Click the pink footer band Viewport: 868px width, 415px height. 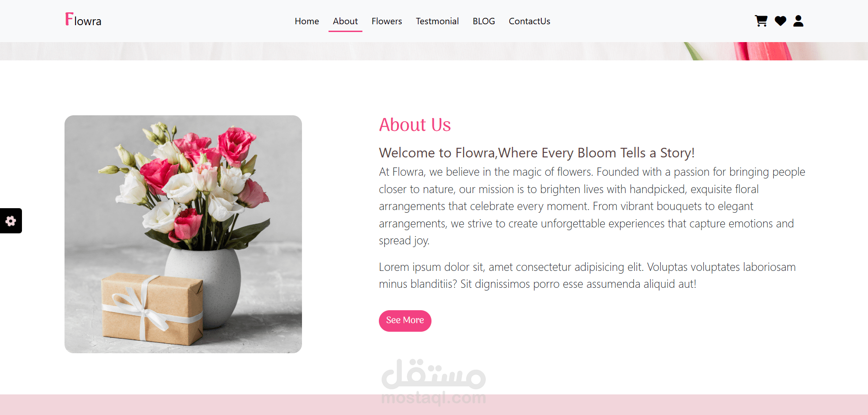tap(434, 405)
